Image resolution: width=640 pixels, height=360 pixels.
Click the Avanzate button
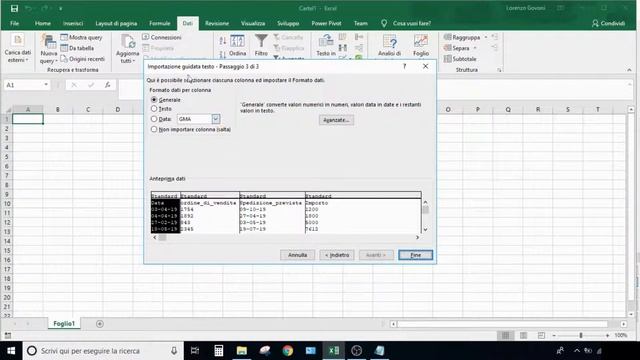[336, 120]
